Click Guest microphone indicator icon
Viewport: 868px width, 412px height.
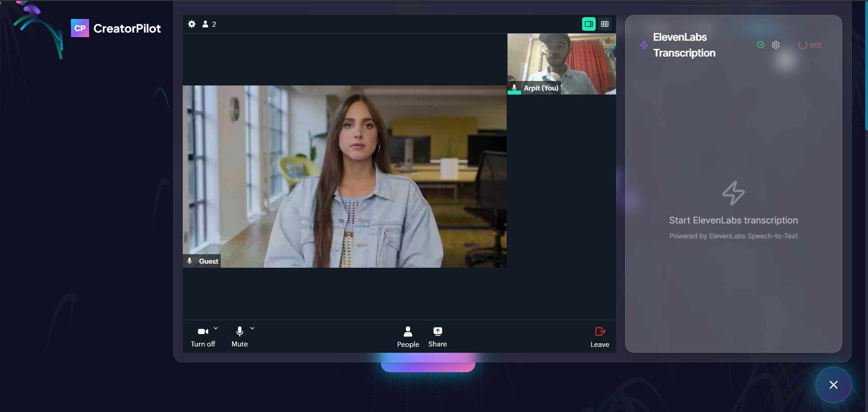(x=190, y=261)
